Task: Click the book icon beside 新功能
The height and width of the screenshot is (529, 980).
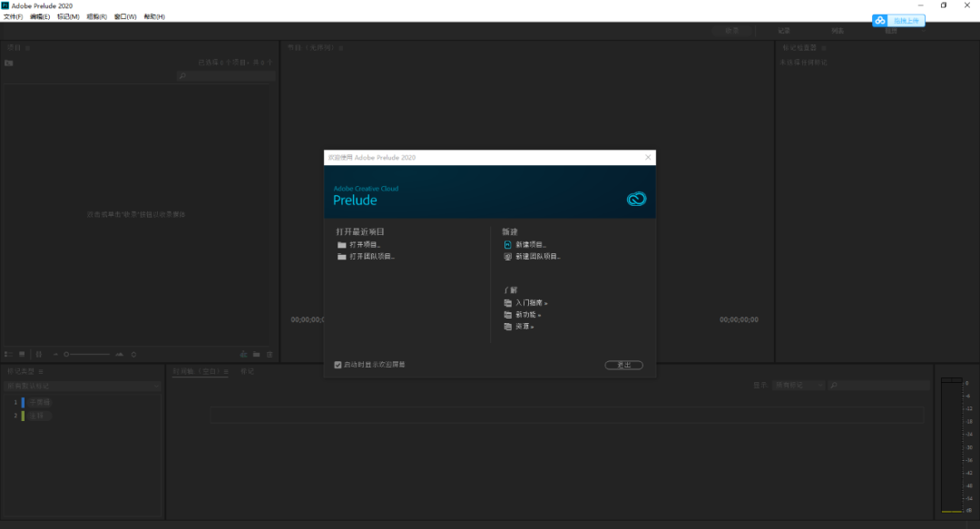Action: [x=507, y=315]
